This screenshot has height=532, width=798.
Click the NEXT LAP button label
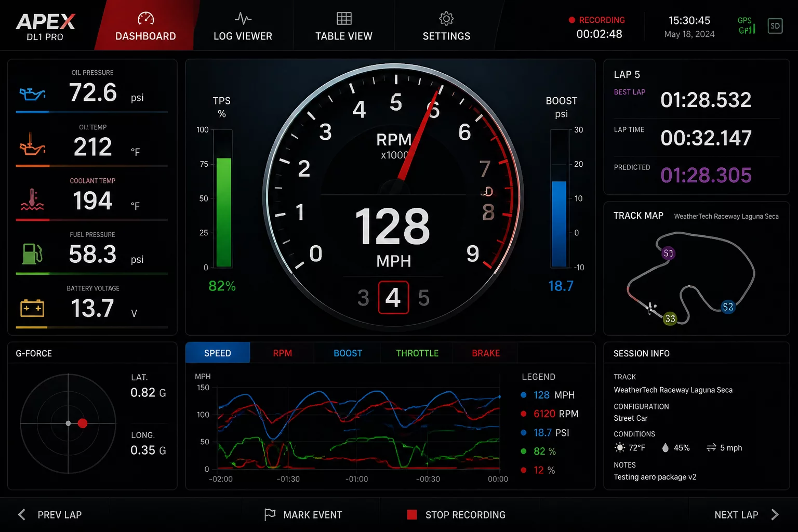736,515
